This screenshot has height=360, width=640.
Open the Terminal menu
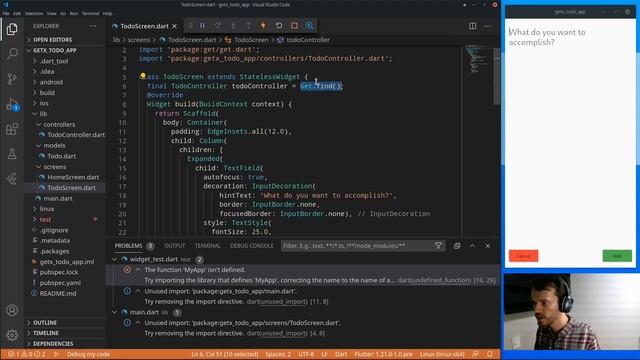(x=90, y=13)
